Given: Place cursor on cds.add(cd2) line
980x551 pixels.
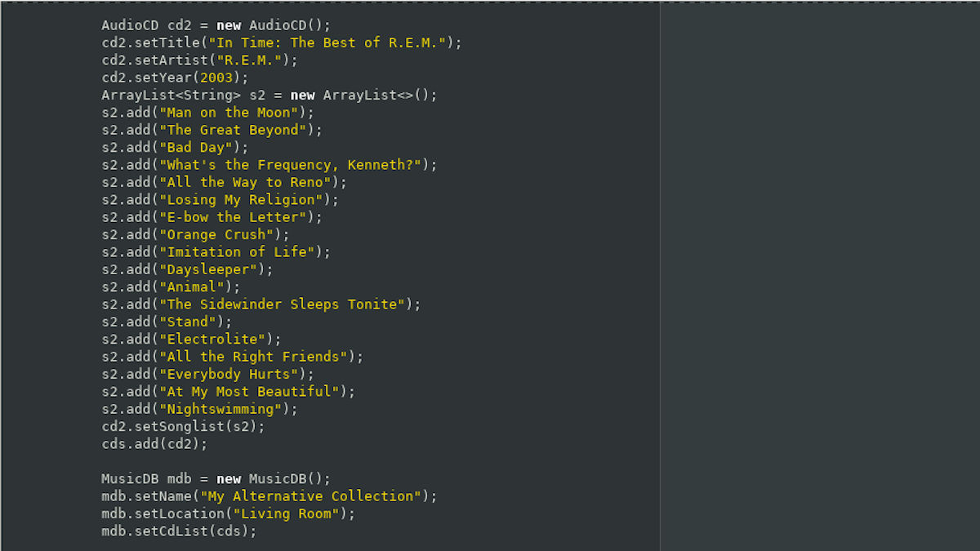Looking at the screenshot, I should coord(154,444).
